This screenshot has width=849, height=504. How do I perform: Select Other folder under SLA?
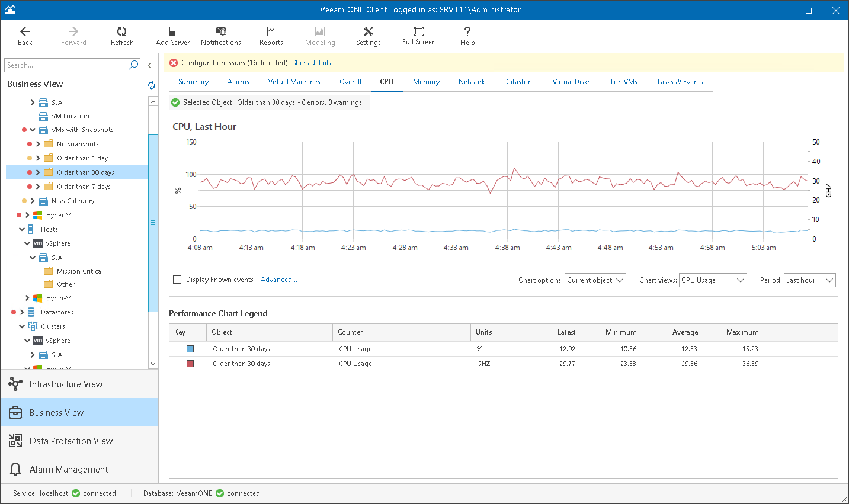point(66,284)
